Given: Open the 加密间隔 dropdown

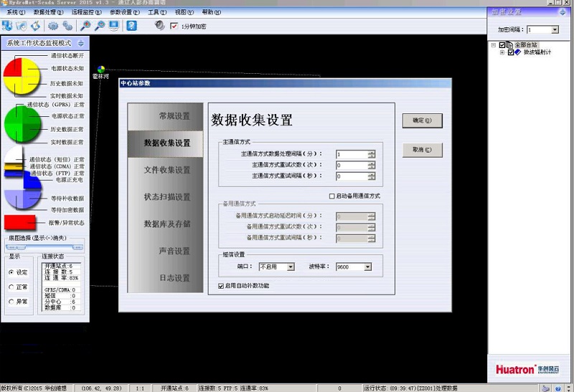Looking at the screenshot, I should [x=555, y=30].
